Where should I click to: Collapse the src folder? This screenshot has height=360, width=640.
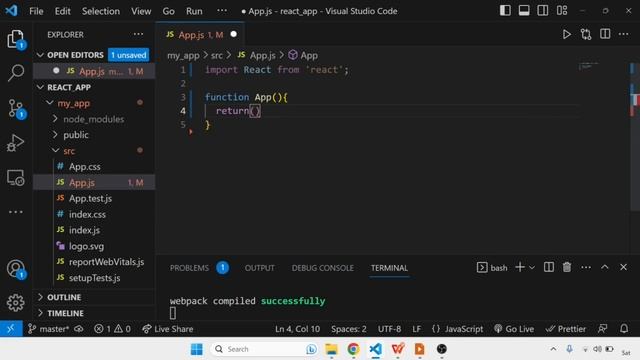coord(55,151)
